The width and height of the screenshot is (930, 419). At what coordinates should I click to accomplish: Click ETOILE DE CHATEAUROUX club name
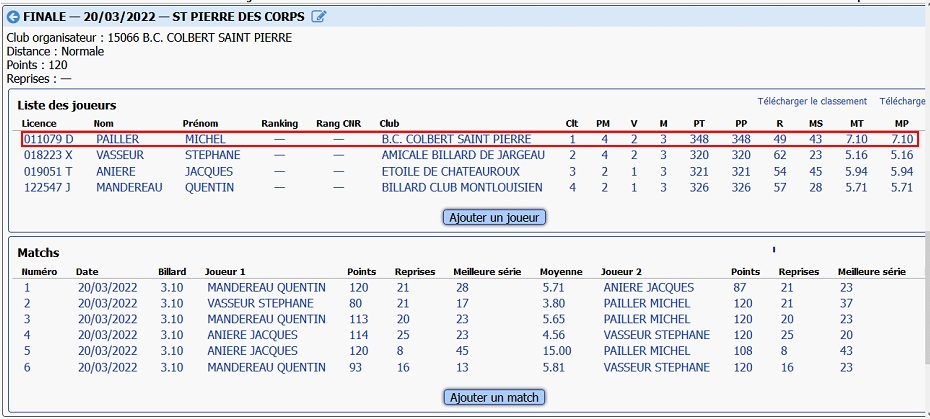point(450,172)
